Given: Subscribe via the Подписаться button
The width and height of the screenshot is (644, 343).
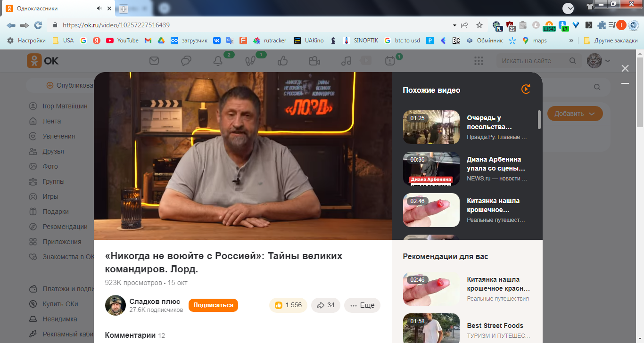Looking at the screenshot, I should [x=213, y=305].
